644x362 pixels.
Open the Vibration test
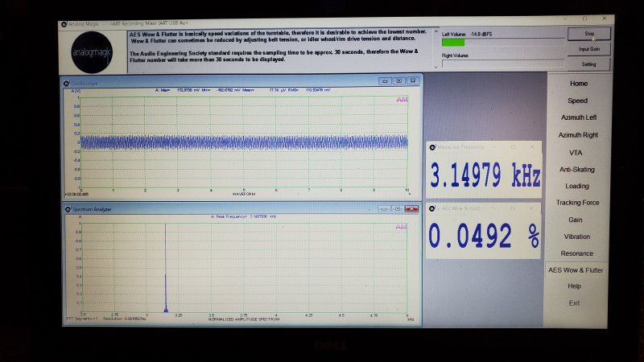(576, 237)
